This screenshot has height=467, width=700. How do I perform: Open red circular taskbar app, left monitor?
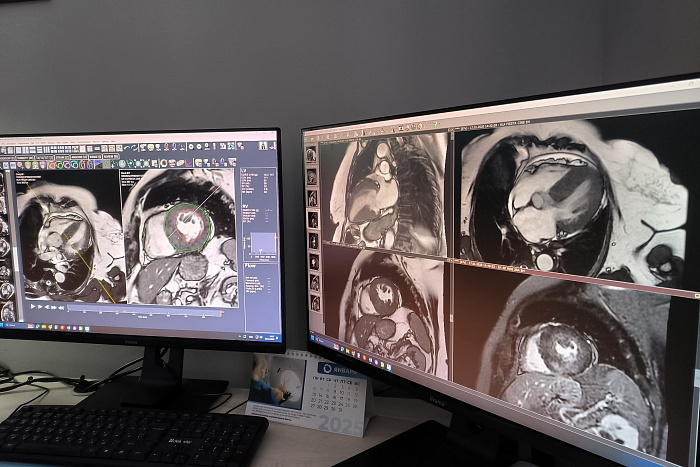point(62,327)
